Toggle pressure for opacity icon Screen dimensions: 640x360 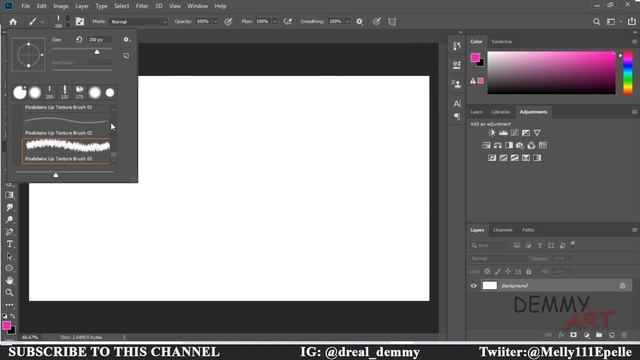pos(228,22)
